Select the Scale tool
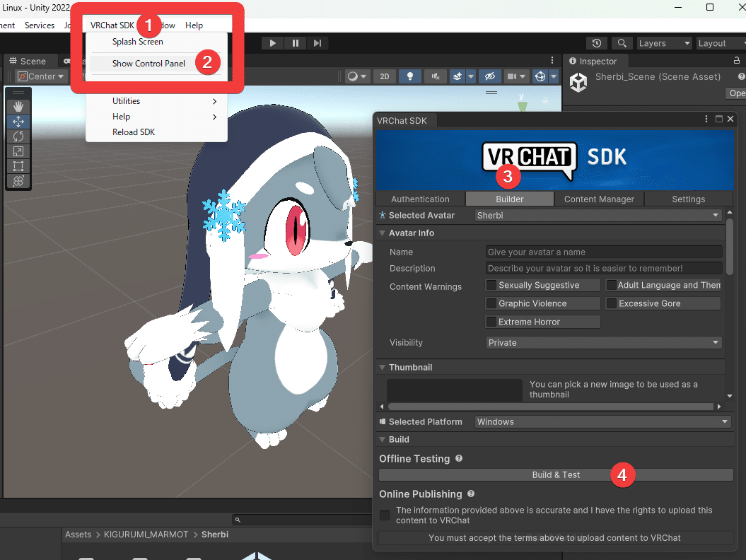Image resolution: width=746 pixels, height=560 pixels. [18, 151]
